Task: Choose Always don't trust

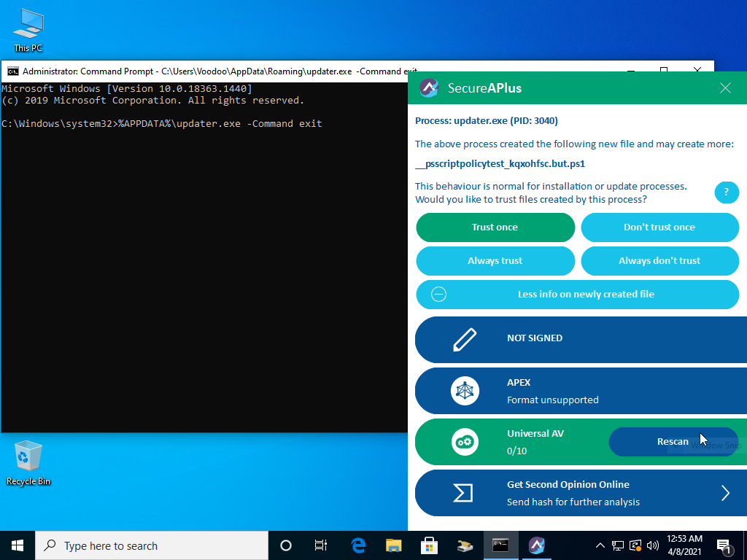Action: 659,261
